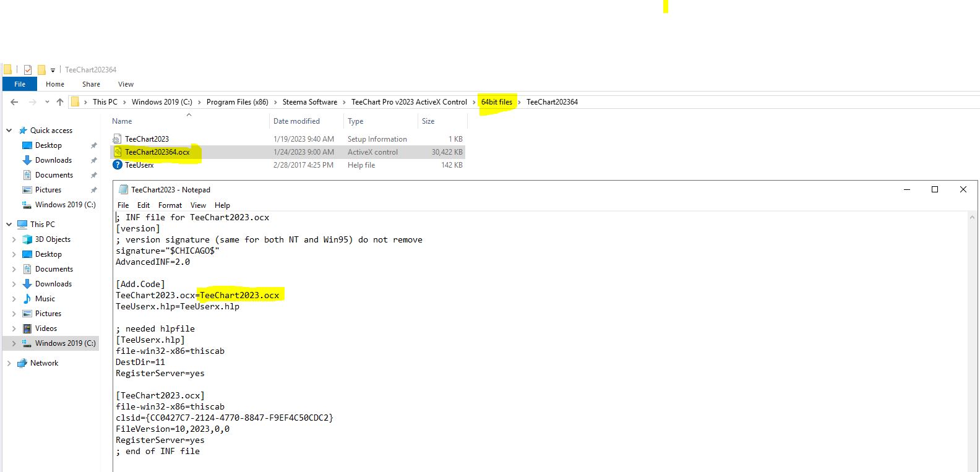Click the Forward navigation arrow in Explorer
This screenshot has width=980, height=472.
point(32,102)
